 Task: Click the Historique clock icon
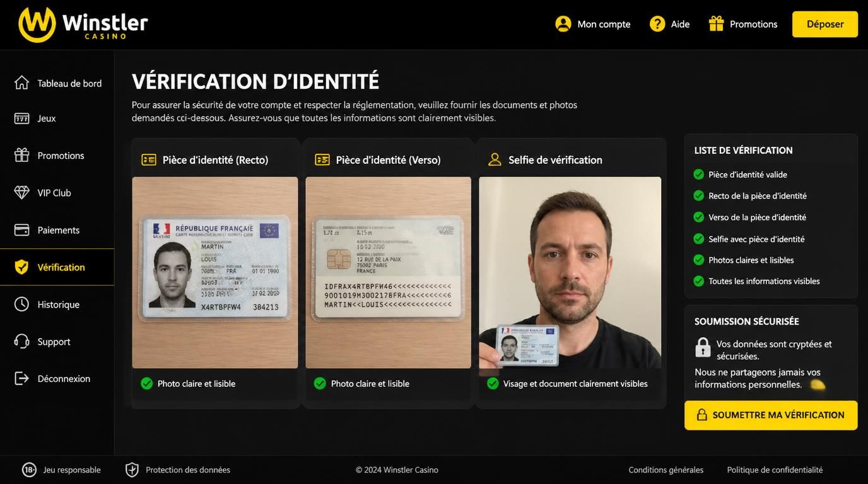pos(22,304)
